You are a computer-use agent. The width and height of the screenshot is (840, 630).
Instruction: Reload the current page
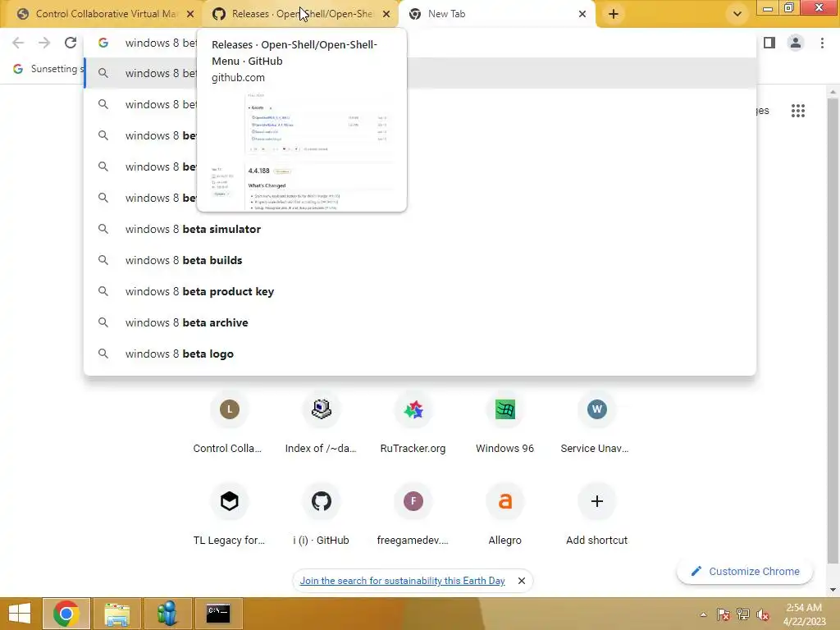point(71,43)
